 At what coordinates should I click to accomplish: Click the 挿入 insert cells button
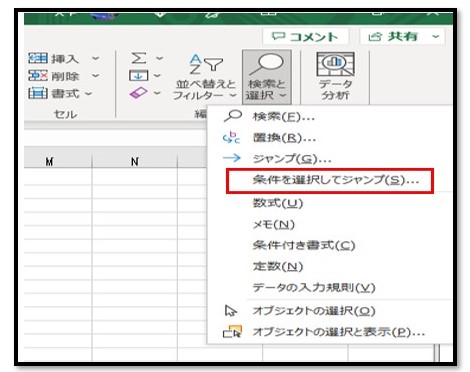[53, 59]
